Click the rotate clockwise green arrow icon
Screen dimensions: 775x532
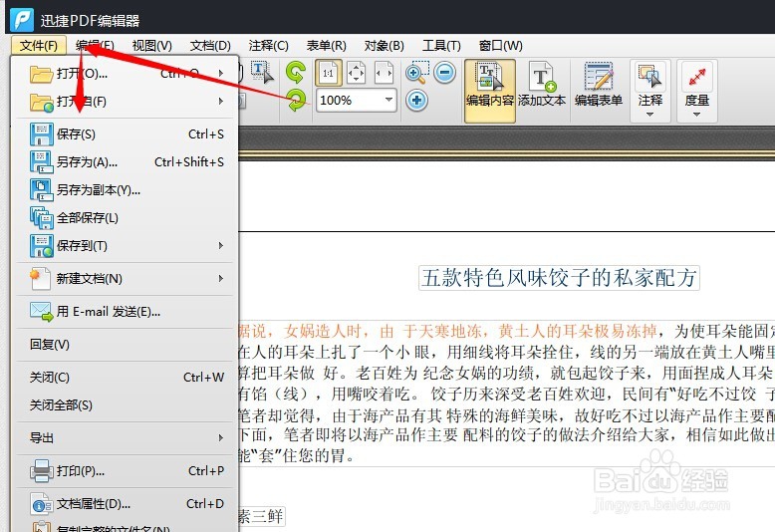pos(296,101)
